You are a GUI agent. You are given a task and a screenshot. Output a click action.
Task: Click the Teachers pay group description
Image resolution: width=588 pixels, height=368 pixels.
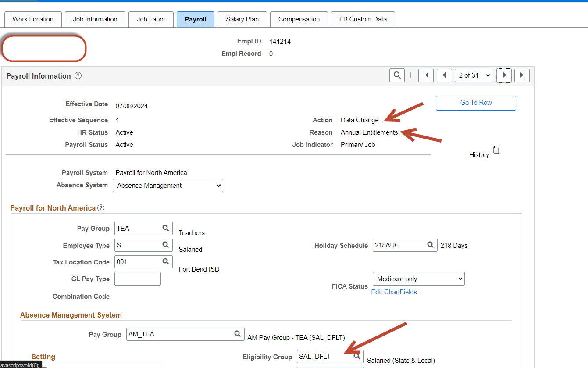click(x=192, y=233)
